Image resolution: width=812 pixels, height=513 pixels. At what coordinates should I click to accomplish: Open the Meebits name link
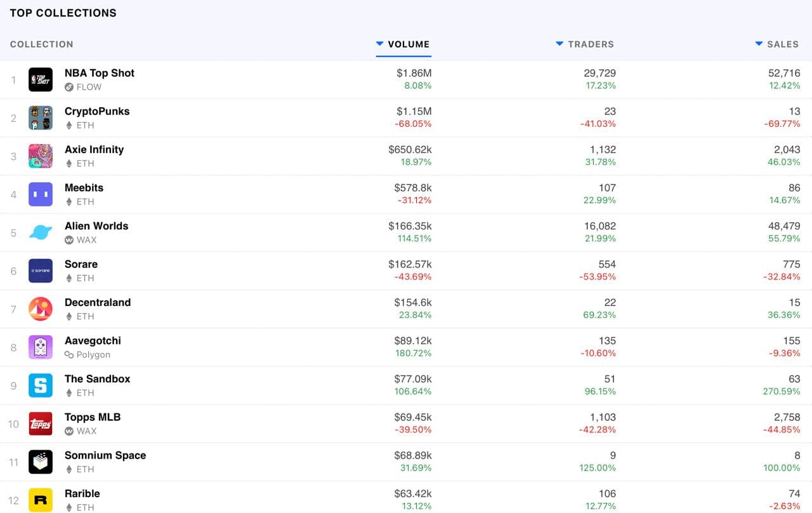tap(84, 188)
